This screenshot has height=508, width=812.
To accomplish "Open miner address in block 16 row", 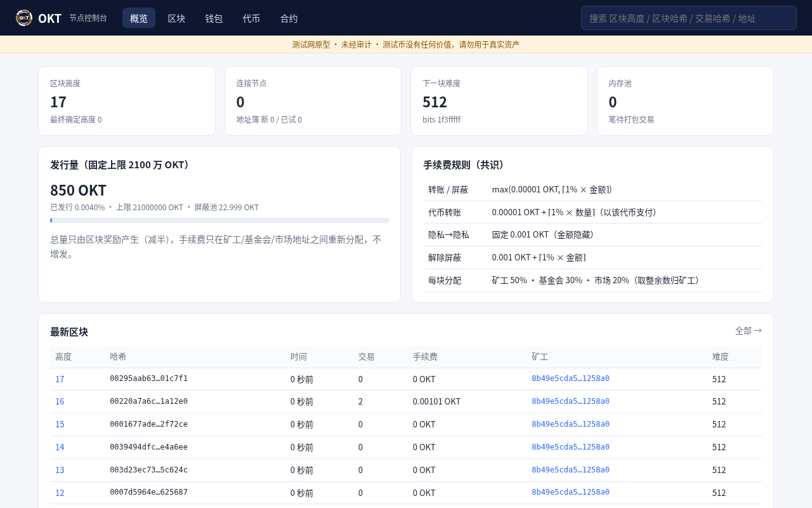I will pos(570,401).
